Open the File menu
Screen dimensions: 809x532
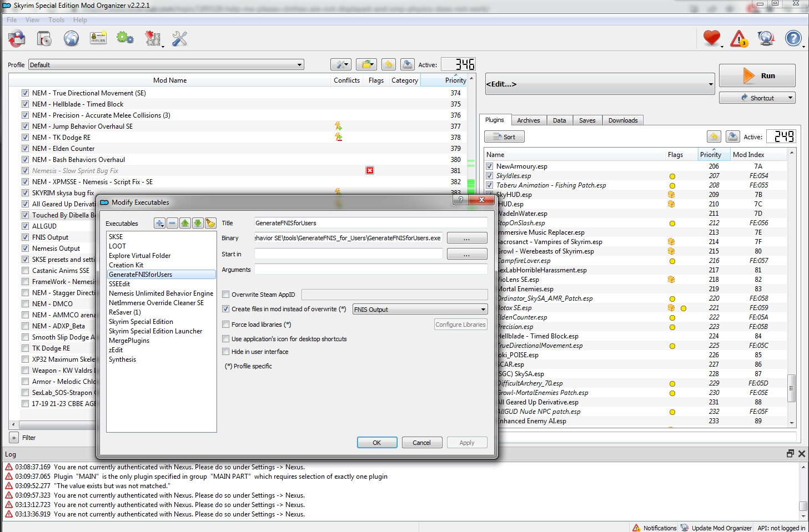point(12,20)
